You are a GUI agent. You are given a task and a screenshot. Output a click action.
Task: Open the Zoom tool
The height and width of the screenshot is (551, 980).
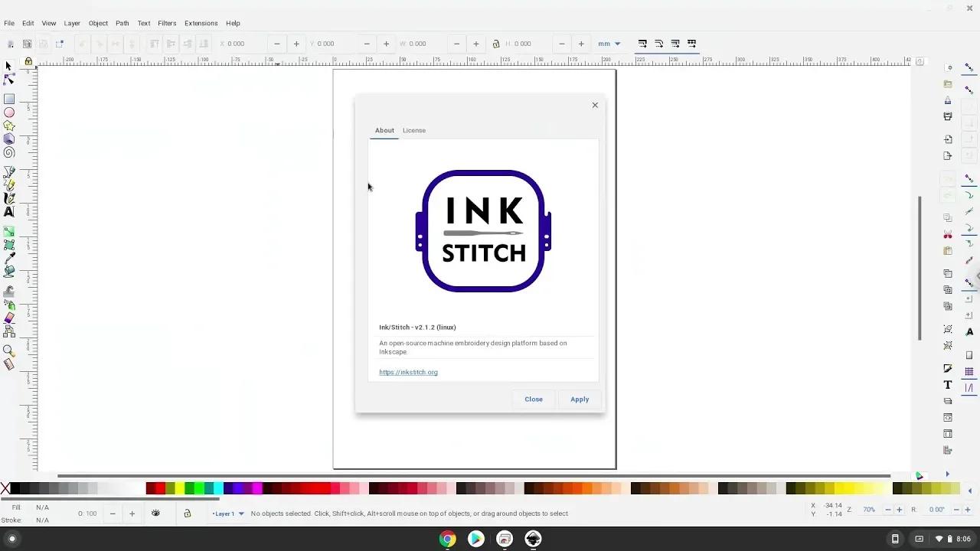(9, 348)
